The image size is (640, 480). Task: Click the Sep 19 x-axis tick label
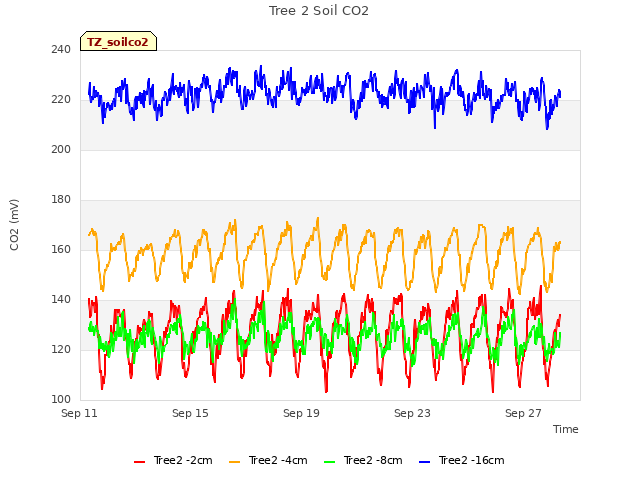(301, 413)
